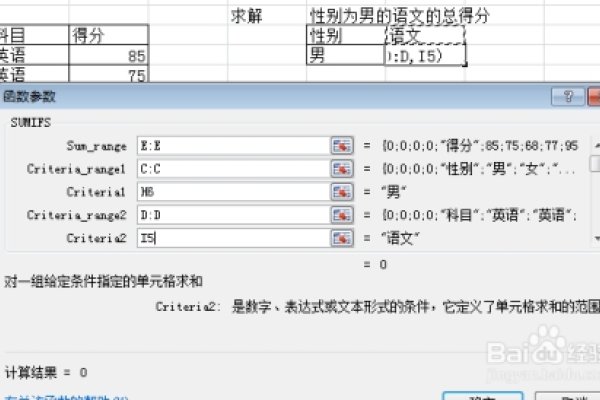The image size is (600, 400).
Task: Click the range selector icon for Criteria2
Action: tap(342, 238)
